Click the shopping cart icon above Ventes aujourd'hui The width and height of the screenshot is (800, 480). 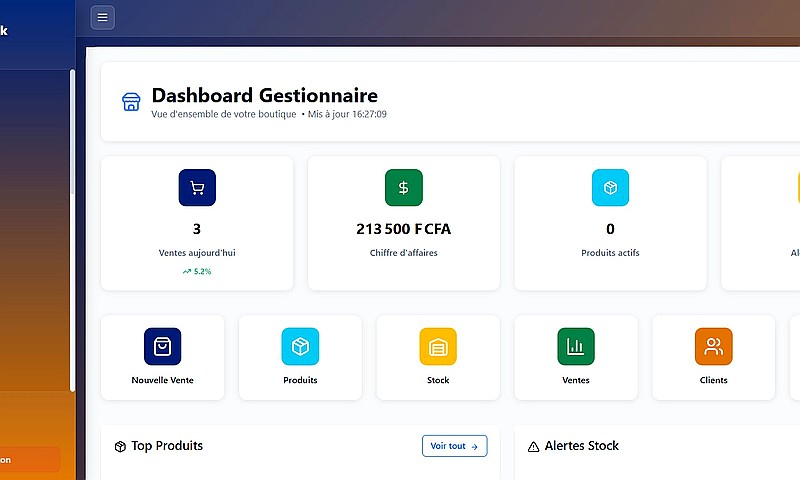(197, 188)
